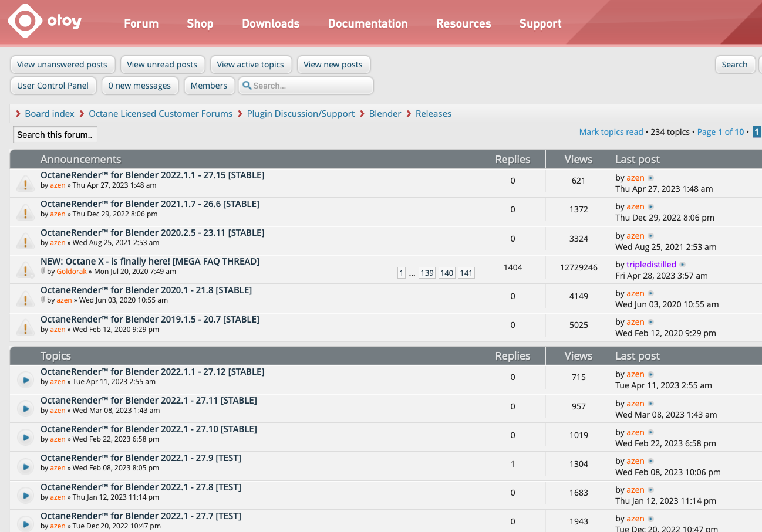Open page 141 of Octane X thread

pyautogui.click(x=466, y=273)
